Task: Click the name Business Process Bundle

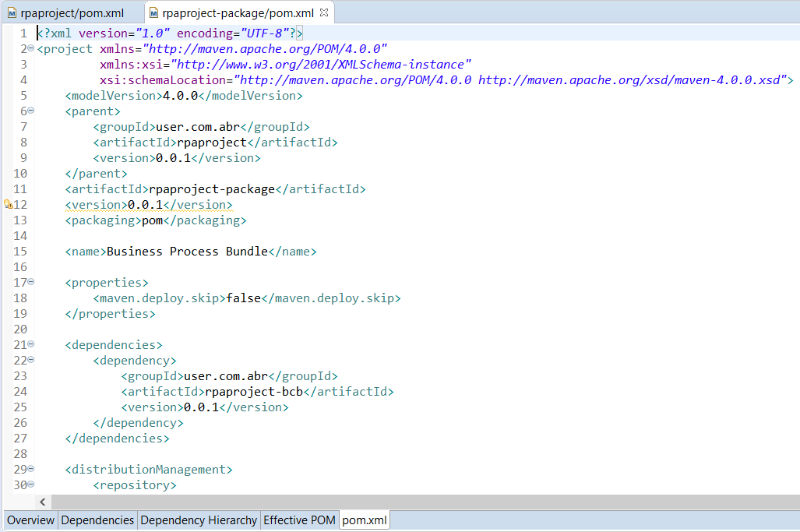Action: [x=187, y=252]
